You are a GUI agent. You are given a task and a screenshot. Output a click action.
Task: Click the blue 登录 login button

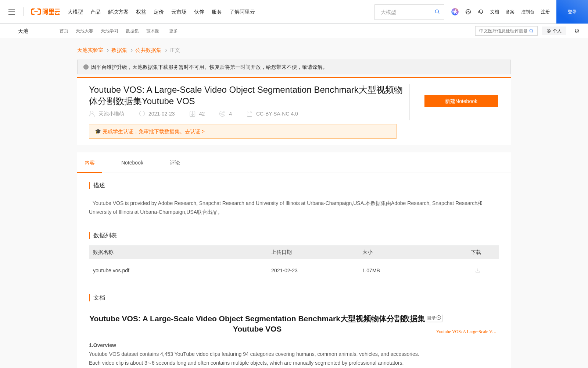(x=572, y=12)
